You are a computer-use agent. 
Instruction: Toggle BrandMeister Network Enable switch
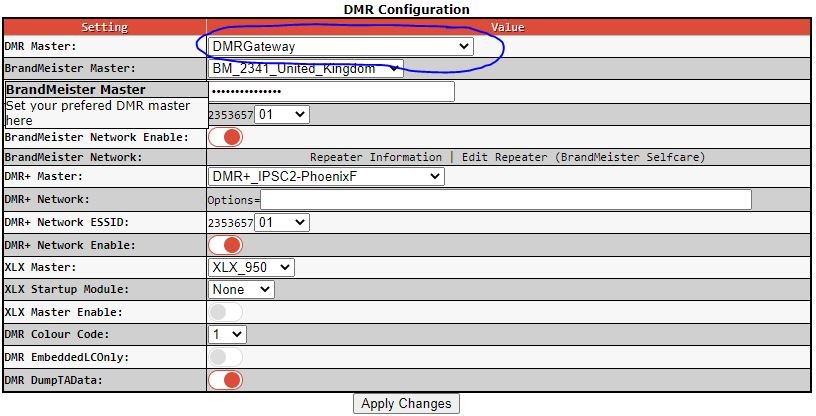225,137
